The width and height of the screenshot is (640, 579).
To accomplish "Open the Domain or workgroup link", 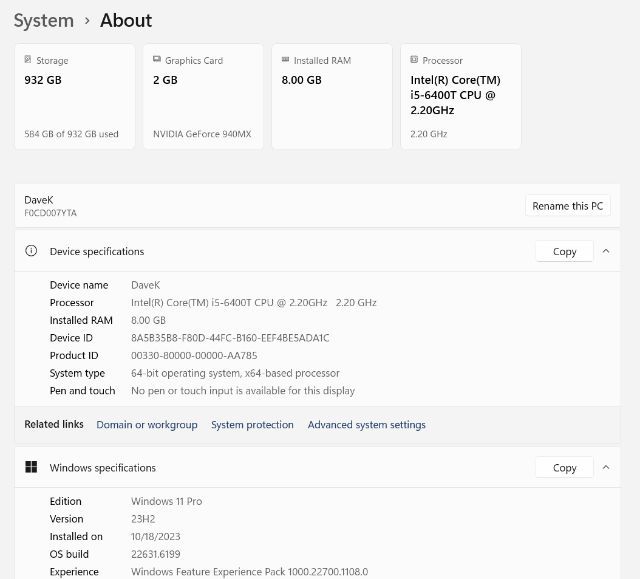I will pyautogui.click(x=147, y=425).
